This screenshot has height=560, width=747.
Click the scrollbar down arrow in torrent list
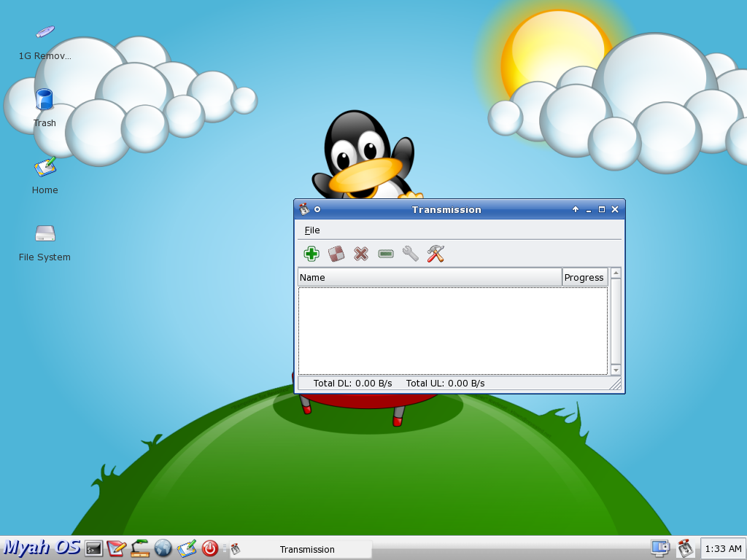pyautogui.click(x=616, y=370)
